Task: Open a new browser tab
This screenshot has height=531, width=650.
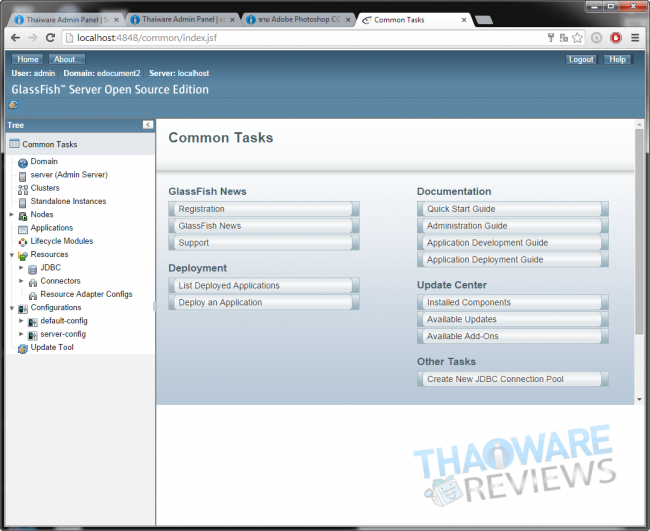Action: click(x=483, y=19)
